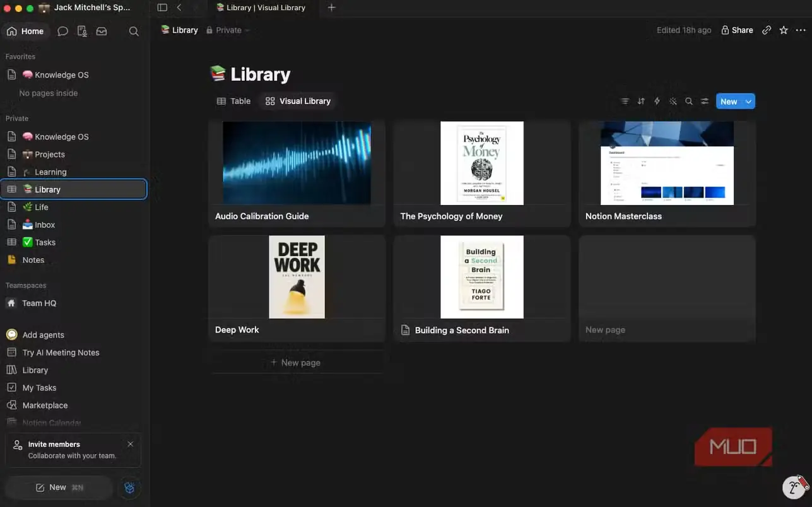The height and width of the screenshot is (507, 812).
Task: Click the filter icon in database toolbar
Action: [x=625, y=101]
